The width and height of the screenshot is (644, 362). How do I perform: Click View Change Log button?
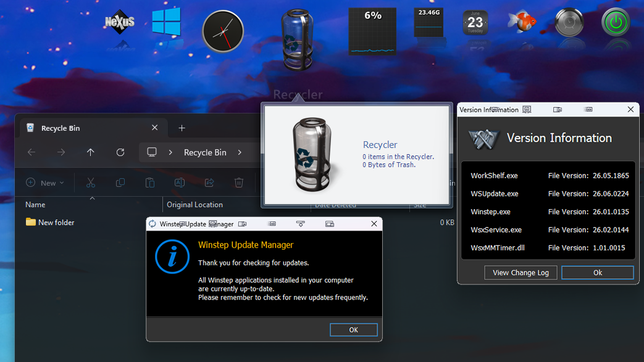[521, 273]
